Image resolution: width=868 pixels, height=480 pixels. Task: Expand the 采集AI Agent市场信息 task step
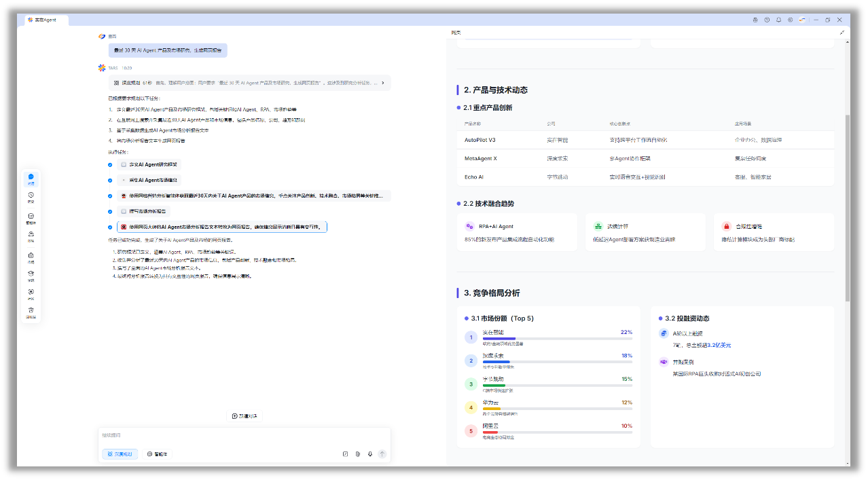click(149, 180)
